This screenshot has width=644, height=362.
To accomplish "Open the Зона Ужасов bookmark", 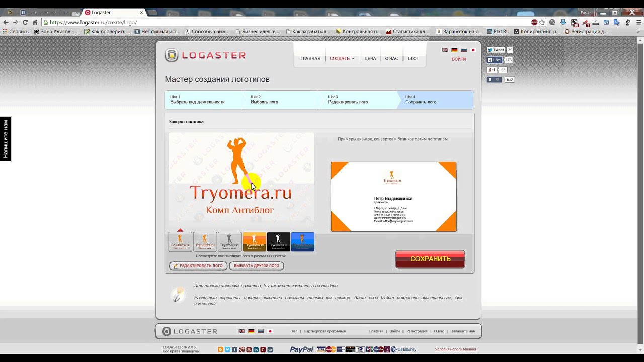I will click(x=56, y=31).
